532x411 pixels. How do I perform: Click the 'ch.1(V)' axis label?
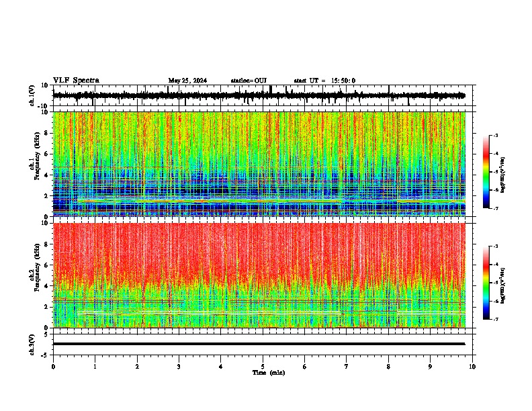point(32,95)
